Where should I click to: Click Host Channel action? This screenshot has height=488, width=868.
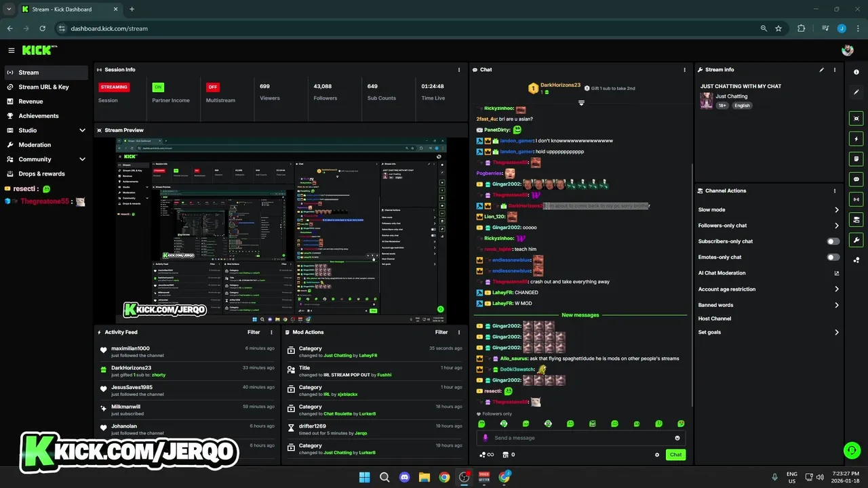pyautogui.click(x=715, y=319)
